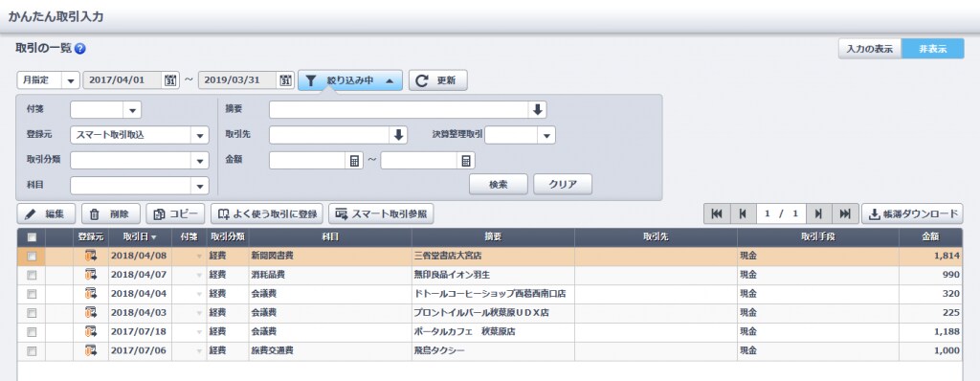Click the 摘要 field down-arrow button
Viewport: 980px width, 381px height.
538,110
